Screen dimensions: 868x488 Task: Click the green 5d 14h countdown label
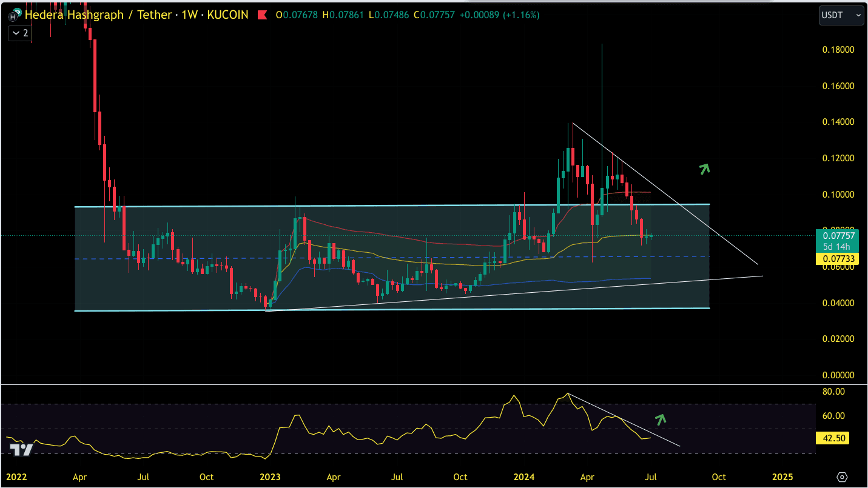tap(838, 247)
